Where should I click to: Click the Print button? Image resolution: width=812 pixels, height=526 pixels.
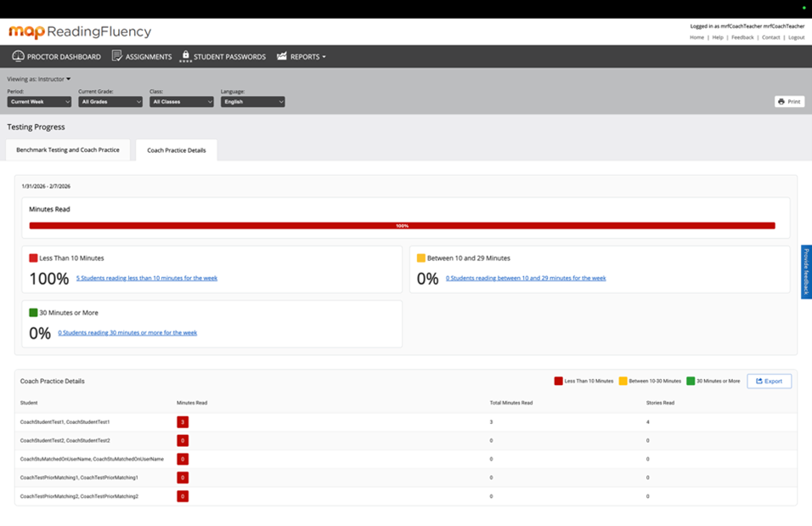(x=789, y=101)
